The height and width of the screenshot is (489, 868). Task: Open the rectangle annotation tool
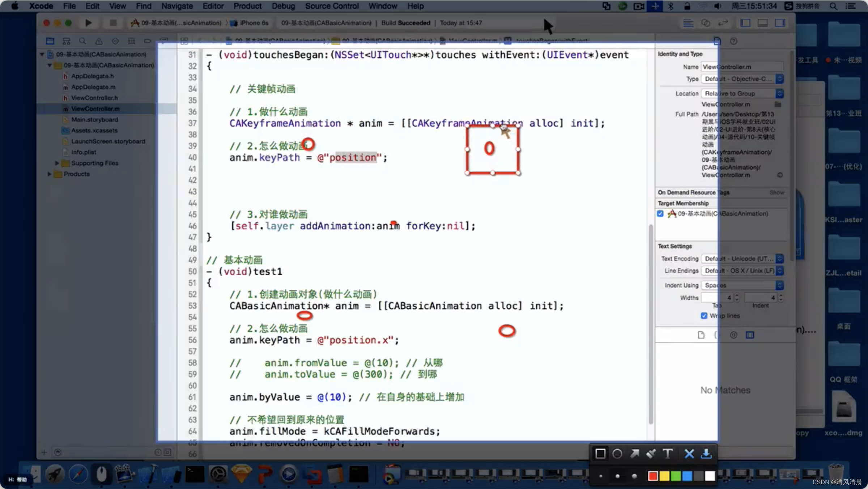tap(600, 454)
